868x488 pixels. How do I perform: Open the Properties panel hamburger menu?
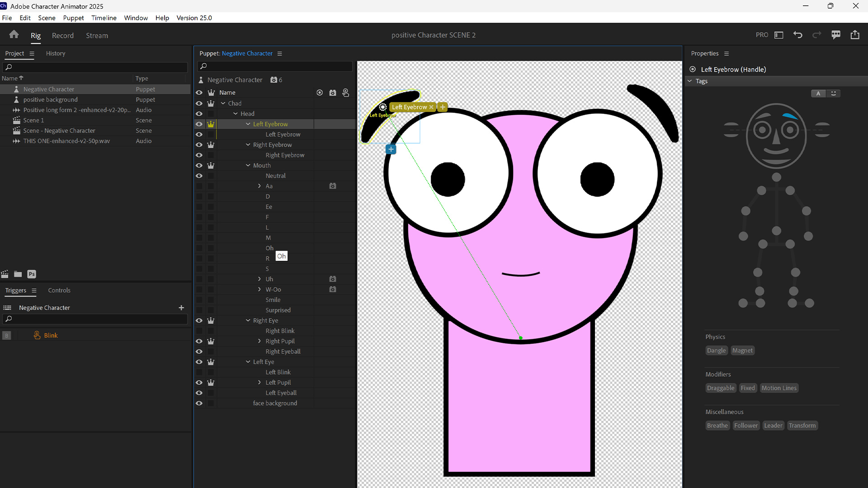(726, 53)
